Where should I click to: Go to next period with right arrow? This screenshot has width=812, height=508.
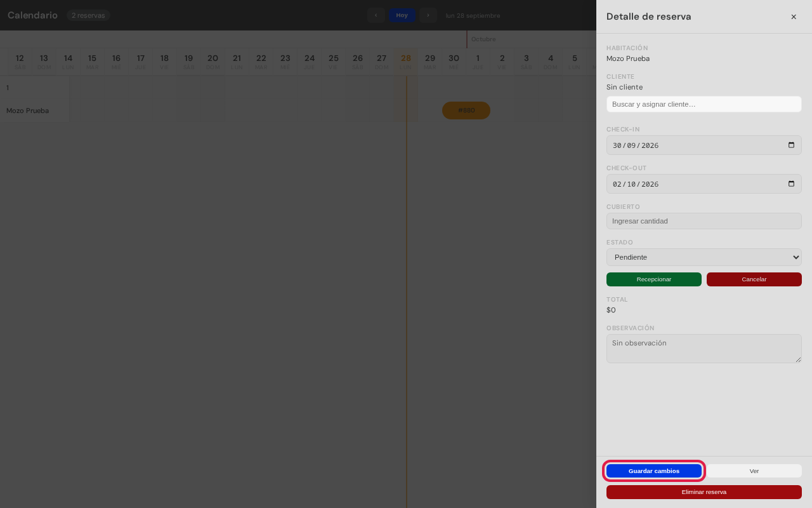click(x=428, y=15)
